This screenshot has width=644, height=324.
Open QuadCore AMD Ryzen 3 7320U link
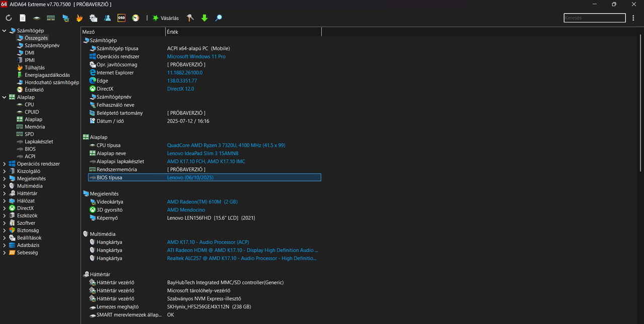click(226, 145)
